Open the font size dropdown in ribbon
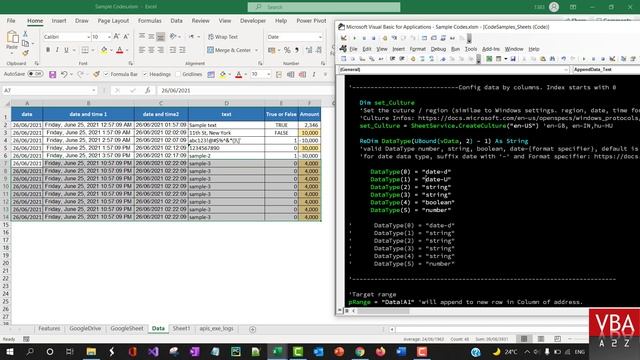Viewport: 640px width, 360px height. [x=109, y=37]
